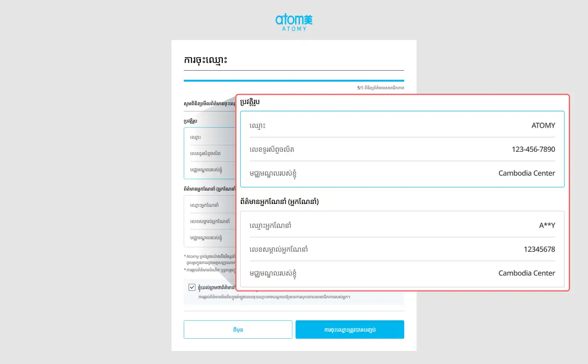The image size is (588, 364).
Task: Click the blue ការចុះឈ្មោះត្រូវបានបញ្ចប់ button
Action: tap(350, 329)
